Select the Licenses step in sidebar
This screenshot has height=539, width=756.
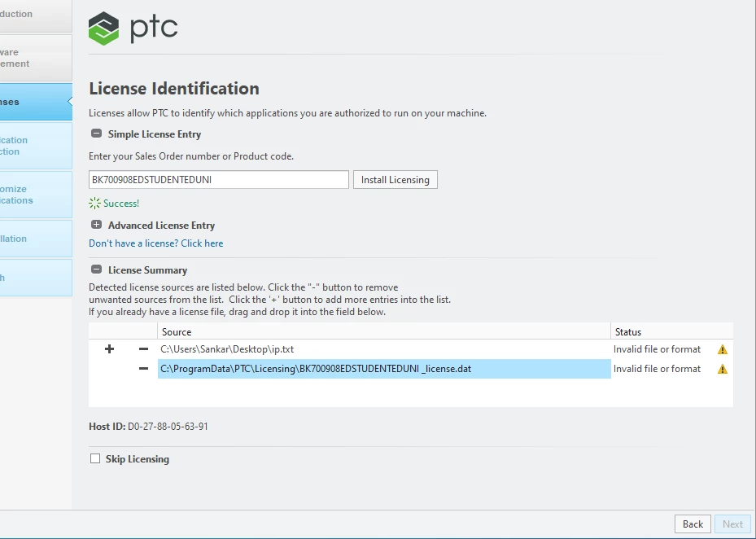pyautogui.click(x=36, y=102)
